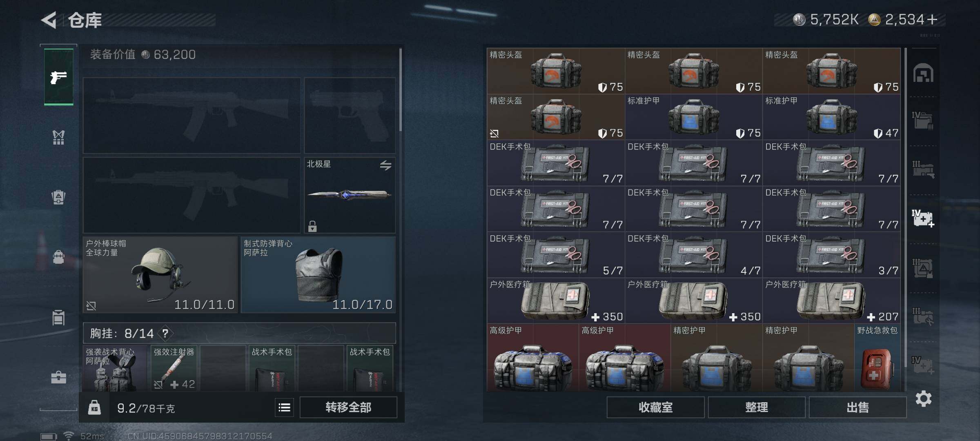980x441 pixels.
Task: Click the lock icon on the knife slot
Action: click(x=312, y=226)
